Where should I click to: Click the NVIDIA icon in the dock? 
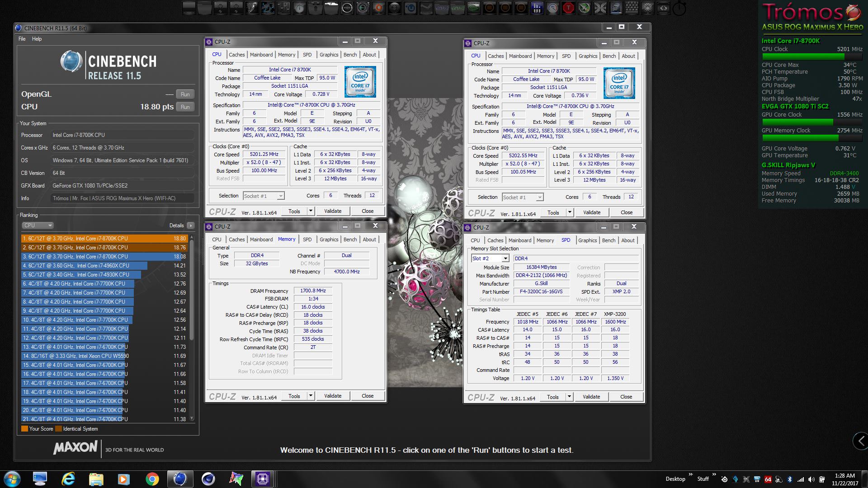(473, 8)
